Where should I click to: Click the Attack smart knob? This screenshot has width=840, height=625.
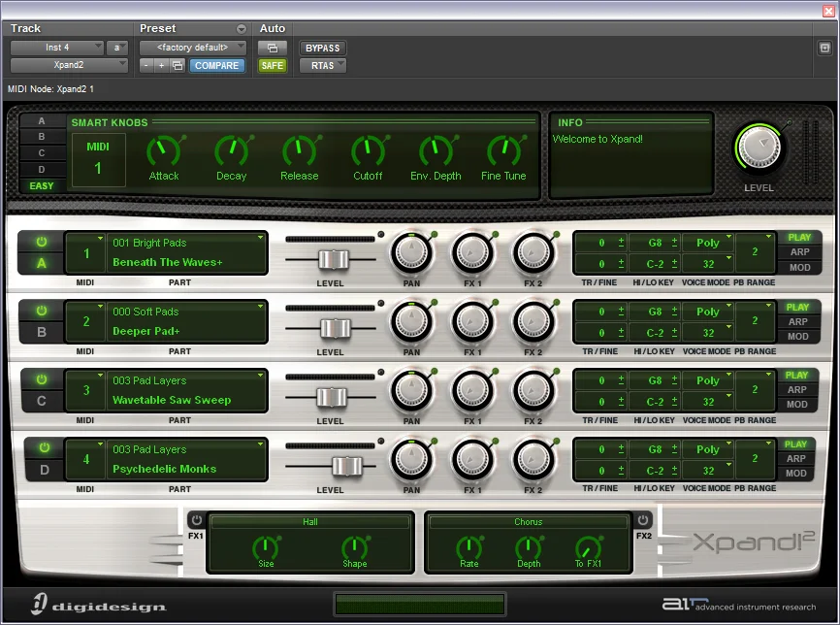163,152
